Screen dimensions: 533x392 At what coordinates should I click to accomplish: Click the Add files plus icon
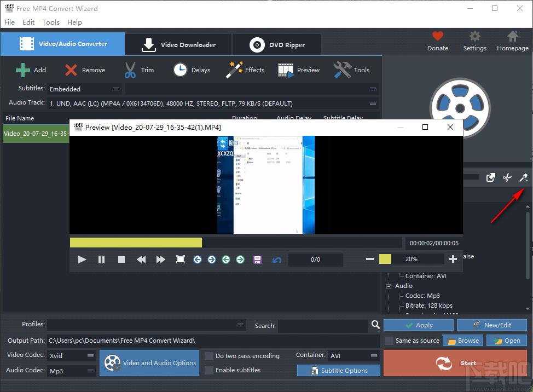(x=23, y=70)
